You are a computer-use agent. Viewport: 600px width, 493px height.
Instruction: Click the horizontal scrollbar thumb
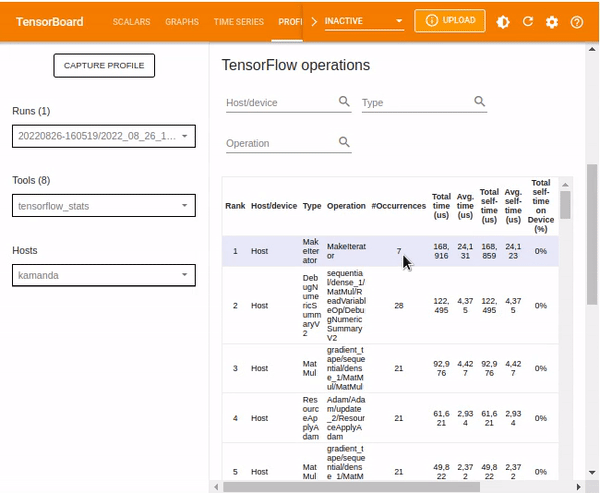351,487
